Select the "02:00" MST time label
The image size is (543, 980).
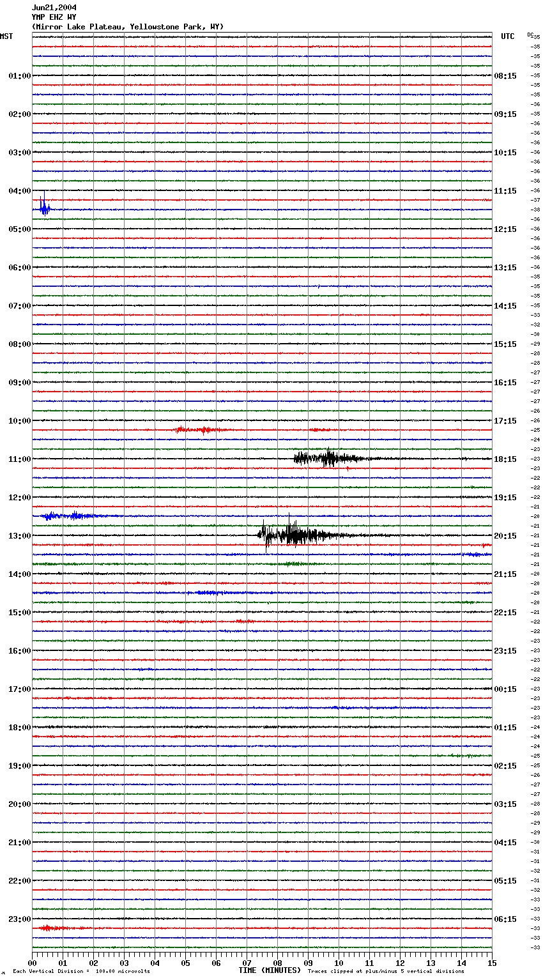click(20, 114)
